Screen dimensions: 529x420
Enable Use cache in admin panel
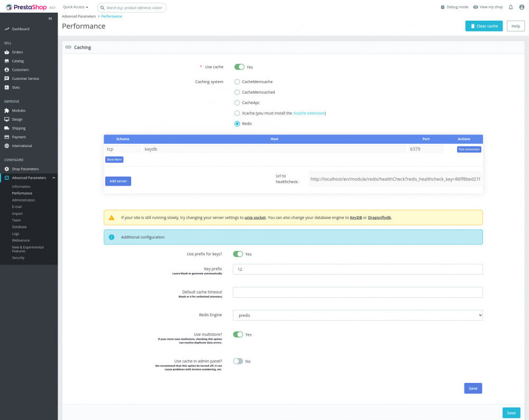pyautogui.click(x=238, y=361)
